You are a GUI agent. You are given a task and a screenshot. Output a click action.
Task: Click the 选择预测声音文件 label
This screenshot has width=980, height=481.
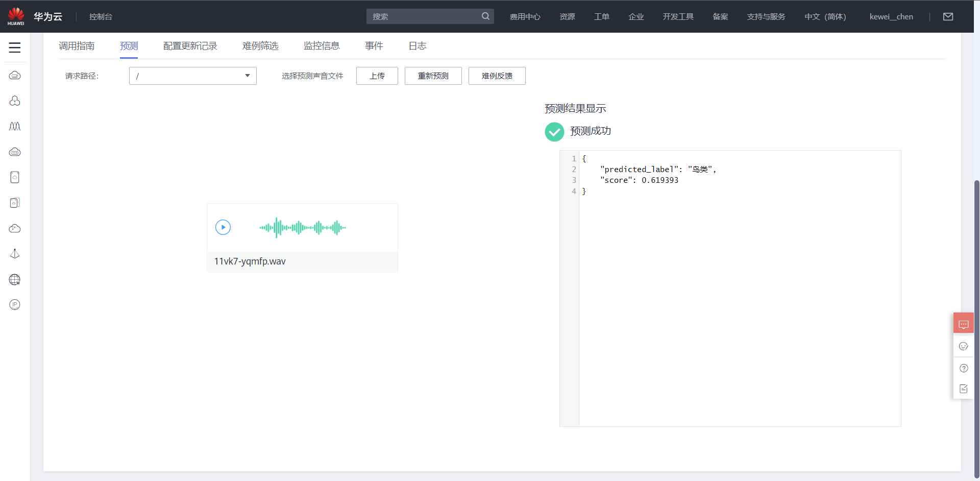(312, 76)
